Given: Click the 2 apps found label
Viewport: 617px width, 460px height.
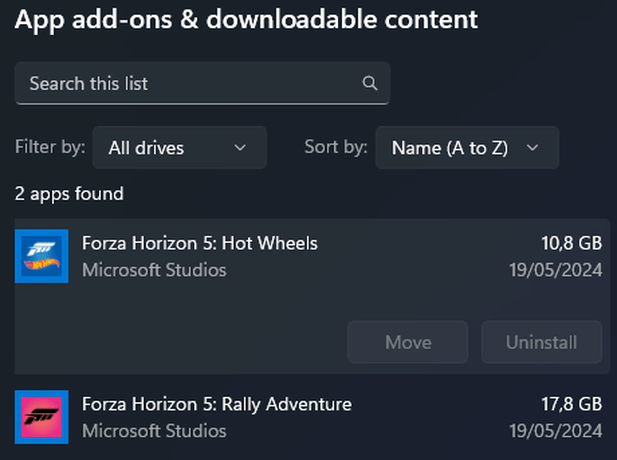Looking at the screenshot, I should pos(69,194).
